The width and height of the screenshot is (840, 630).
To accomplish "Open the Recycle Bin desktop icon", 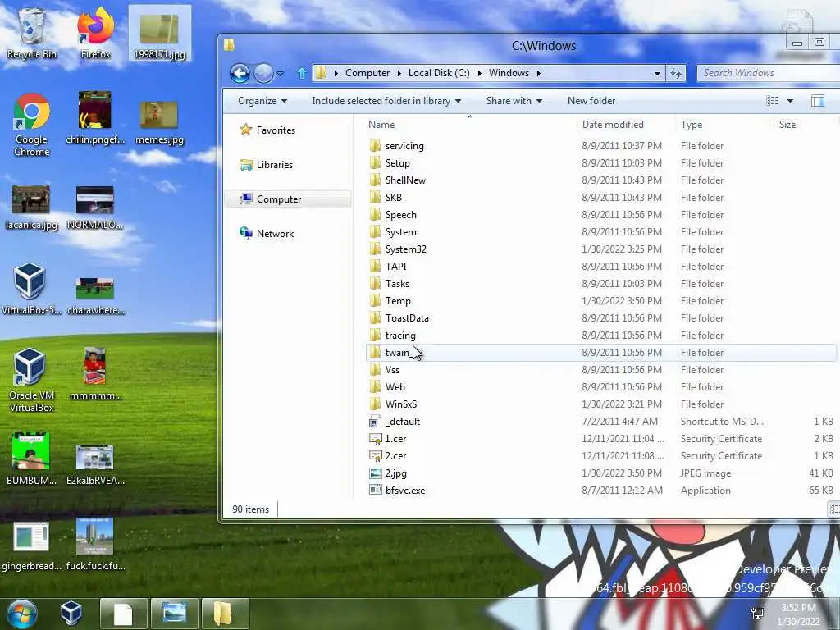I will pyautogui.click(x=32, y=33).
